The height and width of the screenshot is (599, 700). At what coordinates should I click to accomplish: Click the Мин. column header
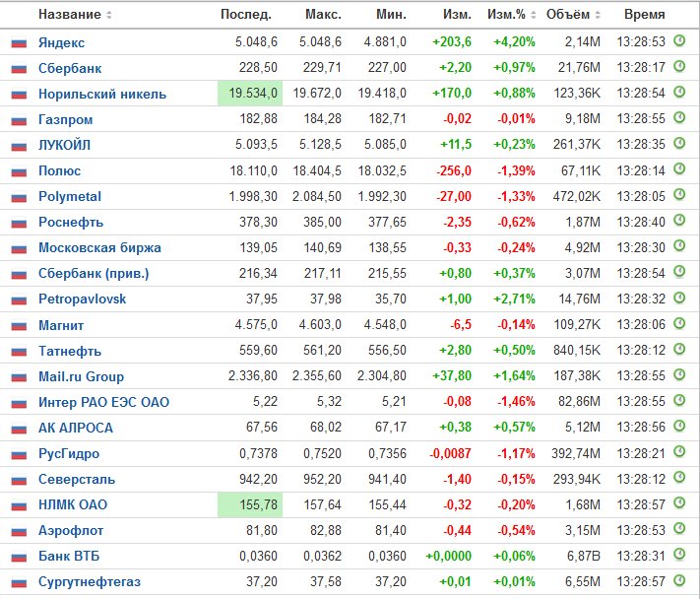point(392,15)
